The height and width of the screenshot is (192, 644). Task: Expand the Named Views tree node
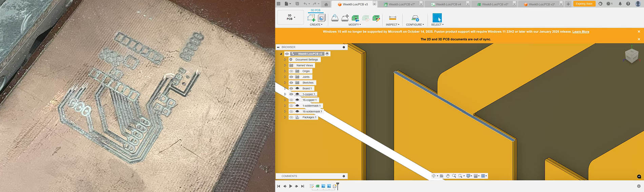pos(285,65)
